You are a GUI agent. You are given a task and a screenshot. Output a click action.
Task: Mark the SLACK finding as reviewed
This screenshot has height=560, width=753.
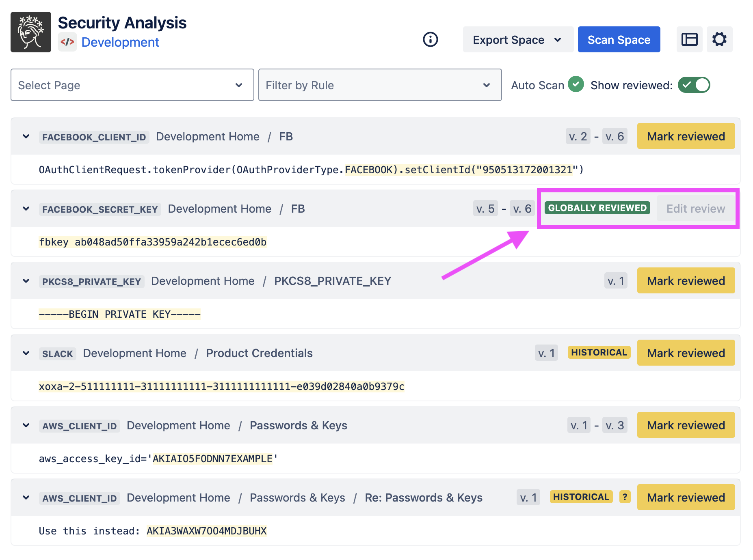pos(686,353)
